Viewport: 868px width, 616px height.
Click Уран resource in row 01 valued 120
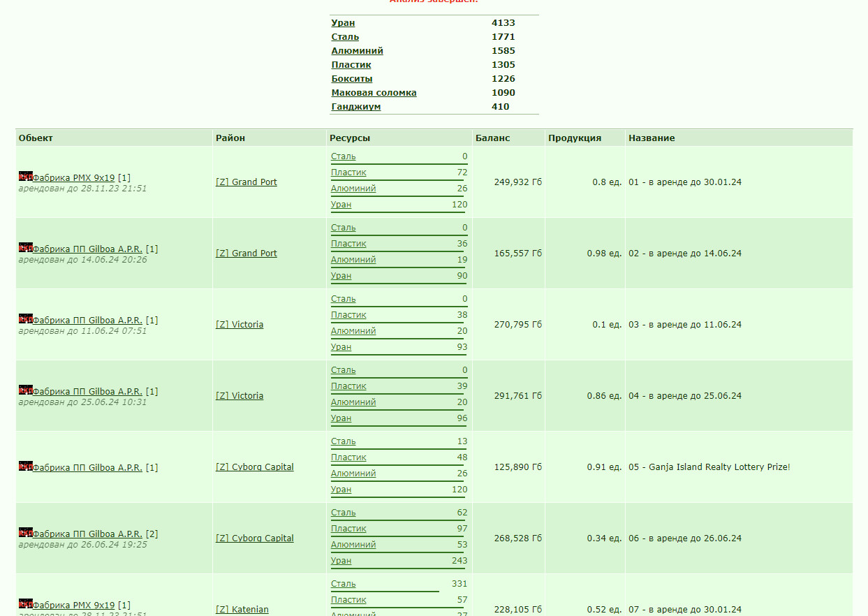pos(341,205)
